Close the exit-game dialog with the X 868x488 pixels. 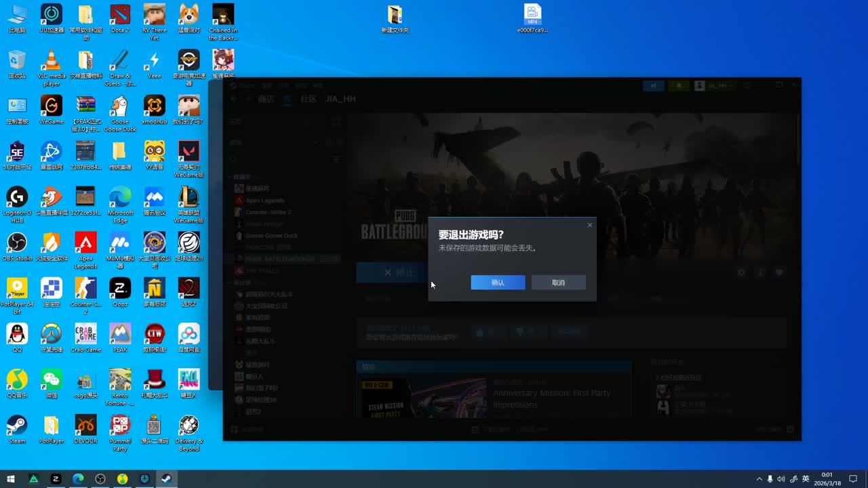(x=589, y=225)
